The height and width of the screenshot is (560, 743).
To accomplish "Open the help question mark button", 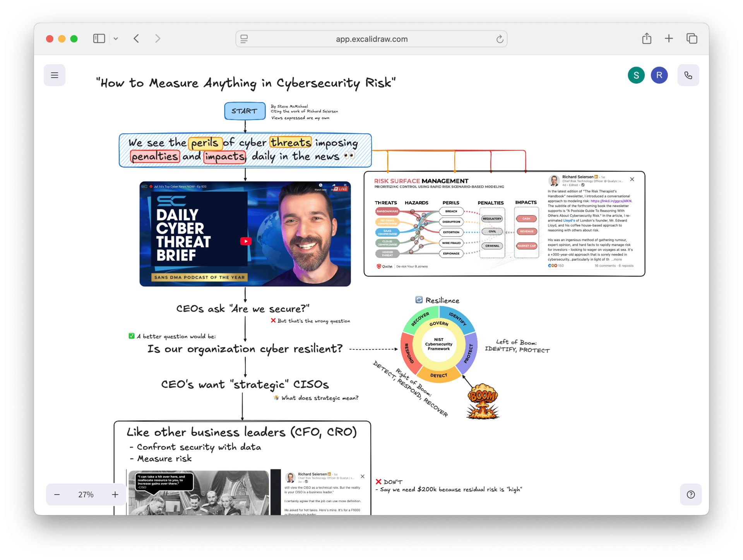I will [x=691, y=494].
